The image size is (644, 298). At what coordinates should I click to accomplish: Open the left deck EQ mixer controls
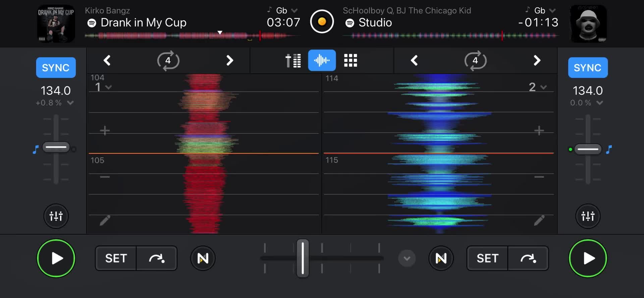[56, 216]
